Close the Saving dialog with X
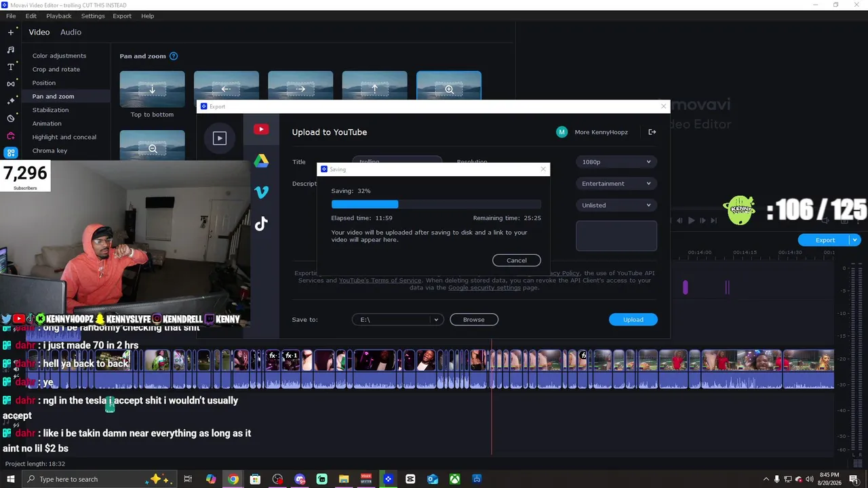868x488 pixels. 543,169
